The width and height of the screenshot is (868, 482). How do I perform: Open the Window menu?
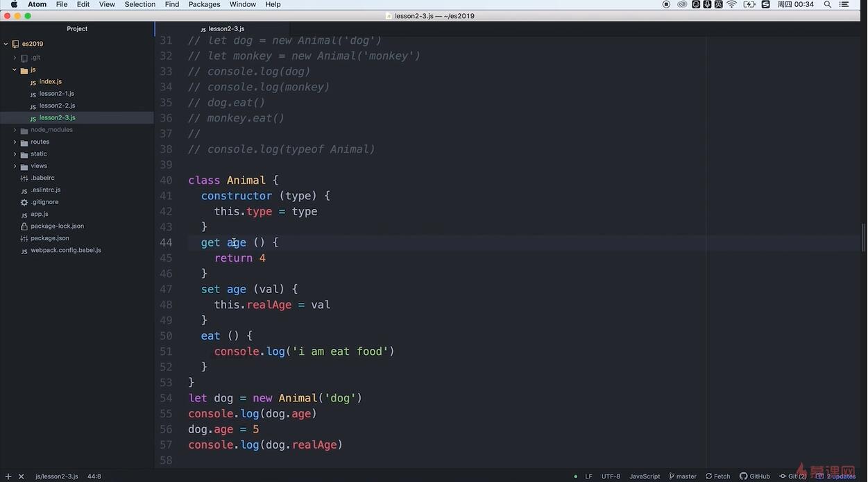click(243, 4)
